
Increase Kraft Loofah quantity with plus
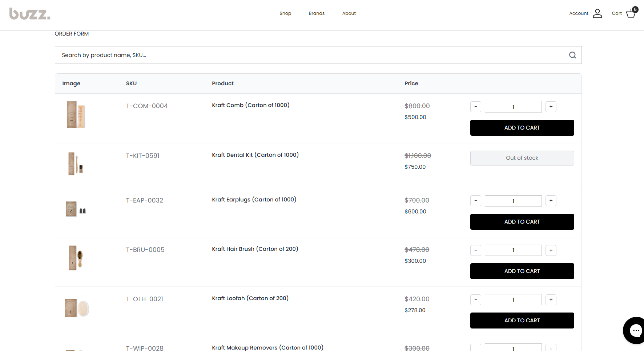click(x=551, y=300)
